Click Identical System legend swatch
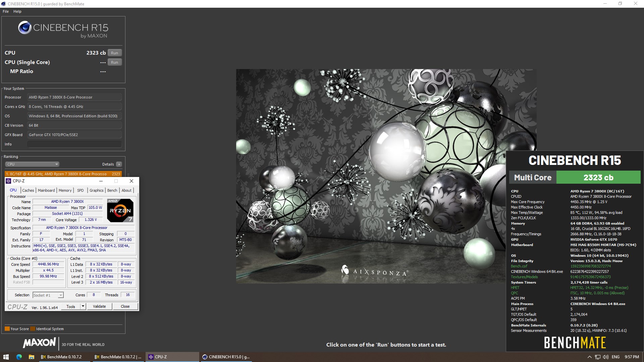644x362 pixels. (33, 329)
